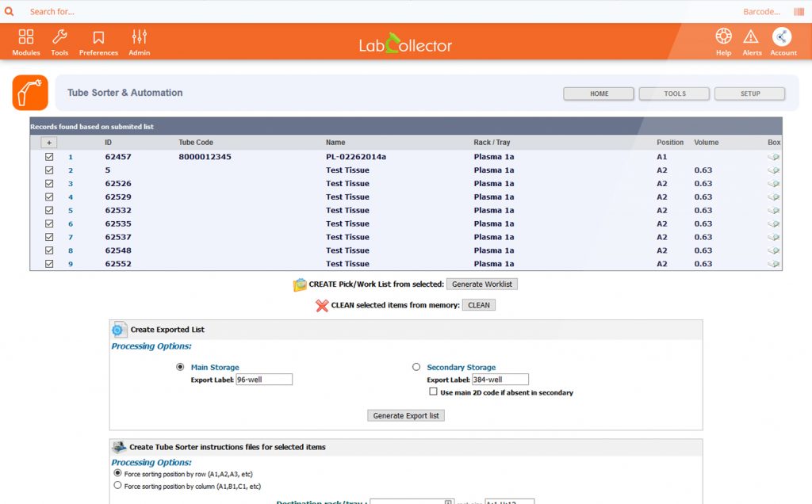Open box icon for record 62532
Image resolution: width=812 pixels, height=504 pixels.
pos(774,211)
